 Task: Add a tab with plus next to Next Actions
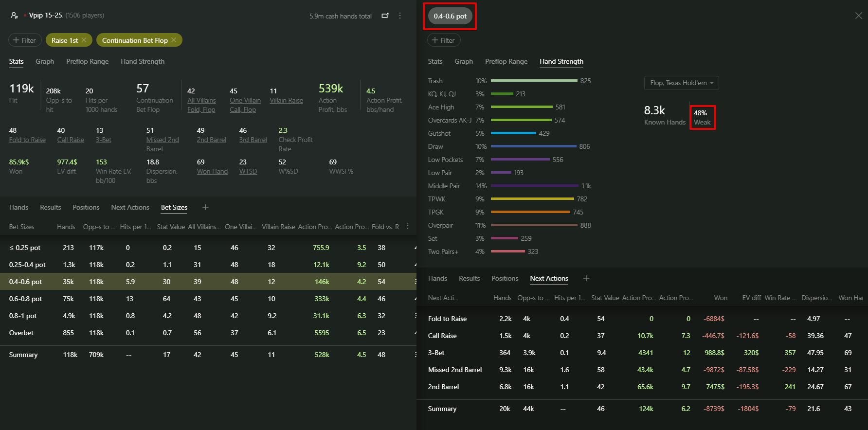pyautogui.click(x=586, y=278)
